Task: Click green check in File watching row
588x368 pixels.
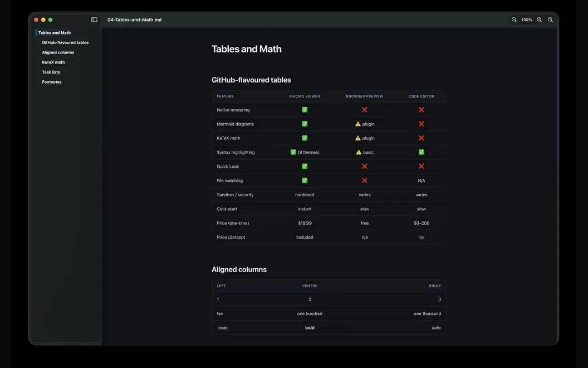Action: [305, 181]
